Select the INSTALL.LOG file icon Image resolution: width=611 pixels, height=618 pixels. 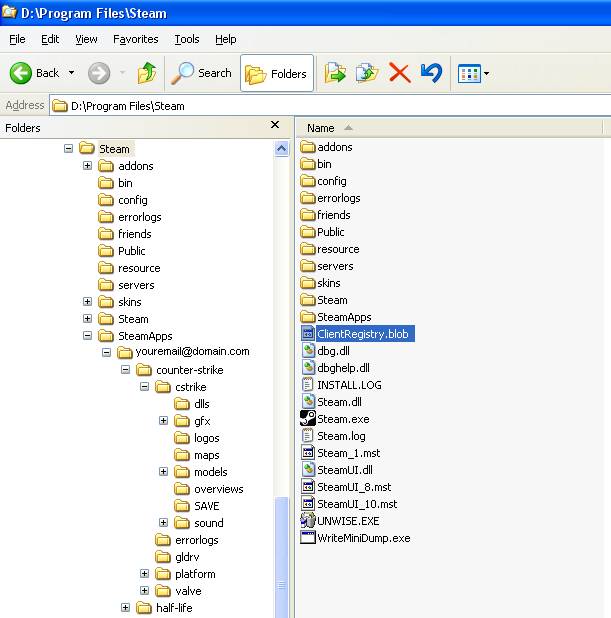click(x=308, y=385)
